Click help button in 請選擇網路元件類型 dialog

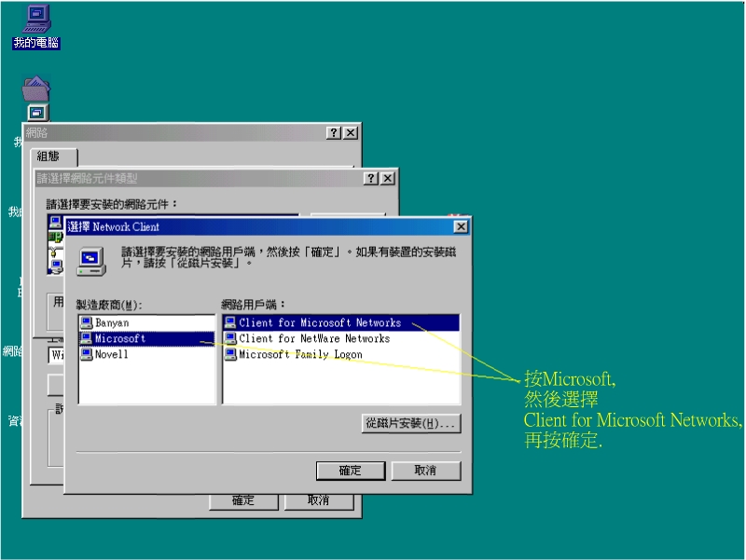371,178
